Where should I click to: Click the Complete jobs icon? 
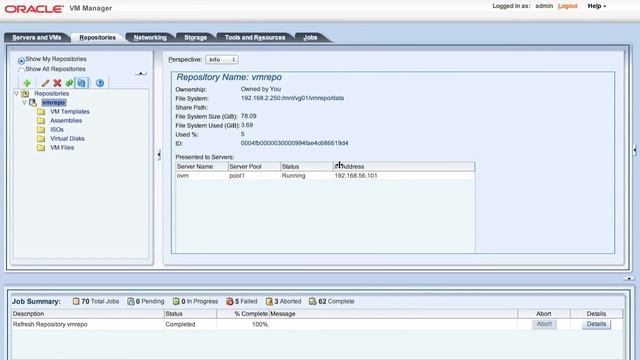click(313, 301)
